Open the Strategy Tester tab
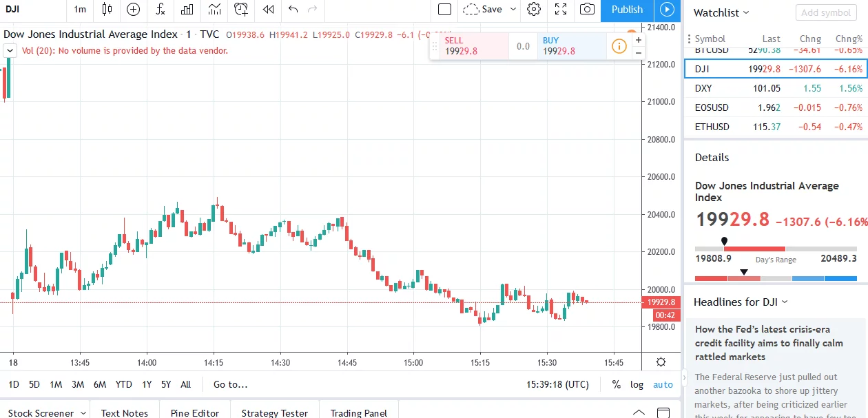The height and width of the screenshot is (418, 868). [274, 412]
